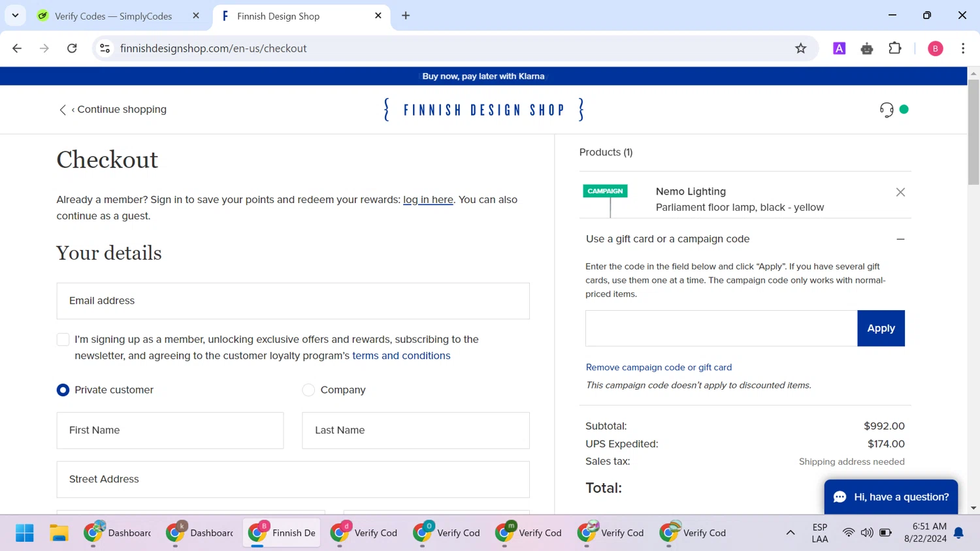Select Company radio button
980x551 pixels.
pyautogui.click(x=308, y=390)
